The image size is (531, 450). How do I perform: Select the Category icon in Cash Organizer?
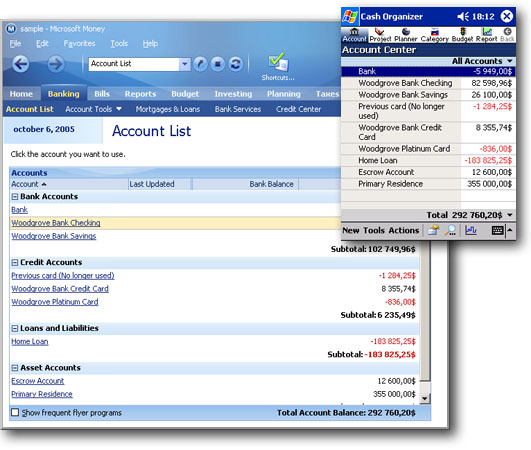click(434, 35)
